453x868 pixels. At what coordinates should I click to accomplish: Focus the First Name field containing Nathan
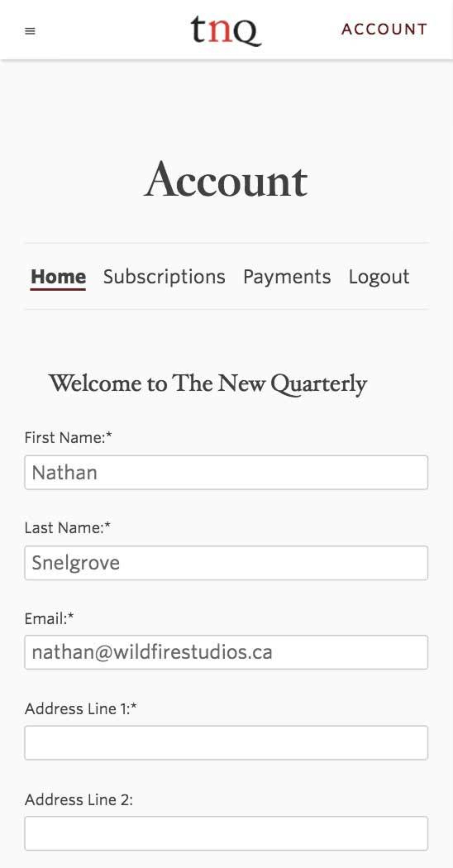tap(226, 472)
